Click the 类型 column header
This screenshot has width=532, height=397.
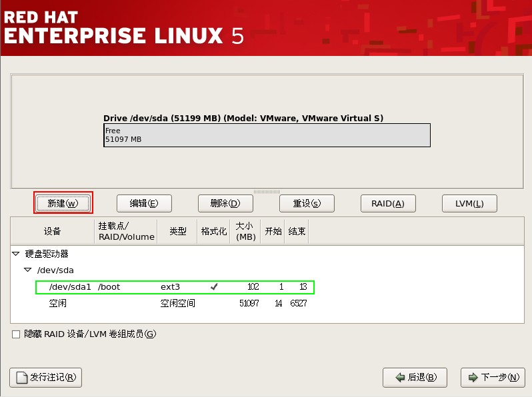[177, 231]
